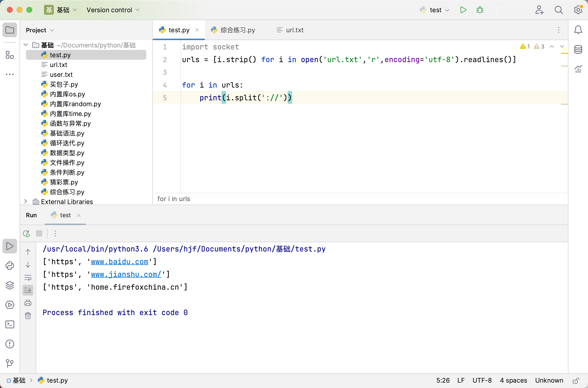Expand External Libraries node
Viewport: 588px width, 388px height.
[25, 201]
